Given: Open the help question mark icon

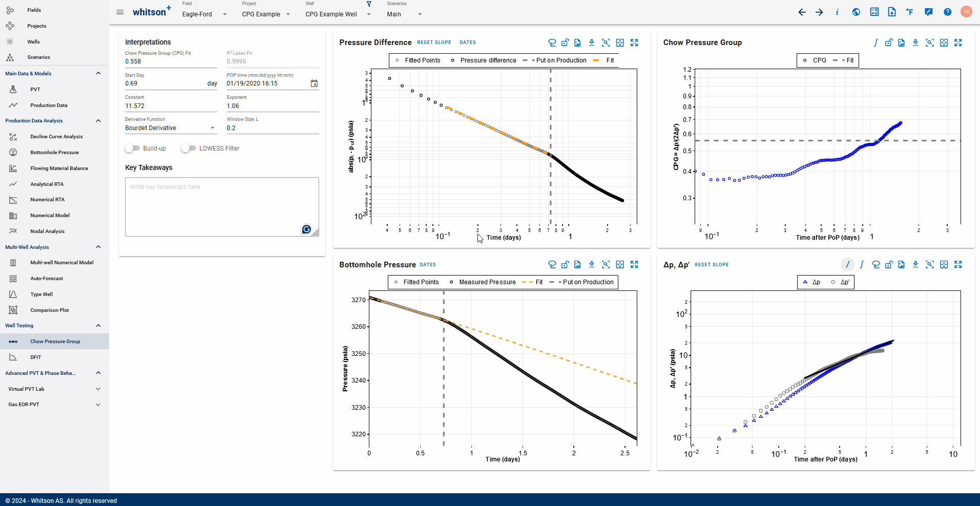Looking at the screenshot, I should (x=948, y=12).
